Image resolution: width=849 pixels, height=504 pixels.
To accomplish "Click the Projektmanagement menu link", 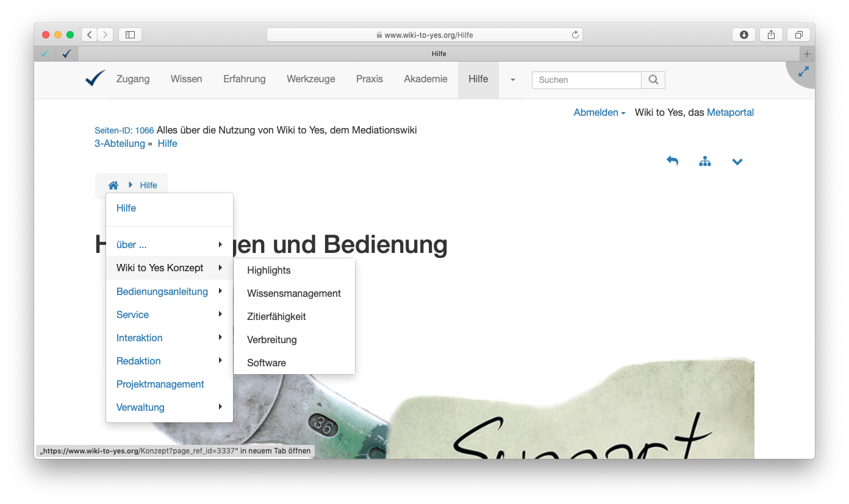I will (160, 384).
